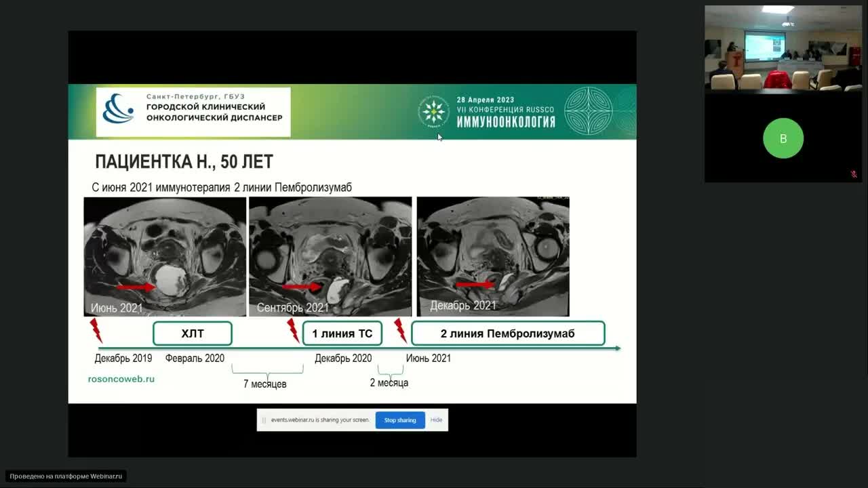The image size is (868, 488).
Task: Select the Июнь 2021 MRI image
Action: pos(165,256)
